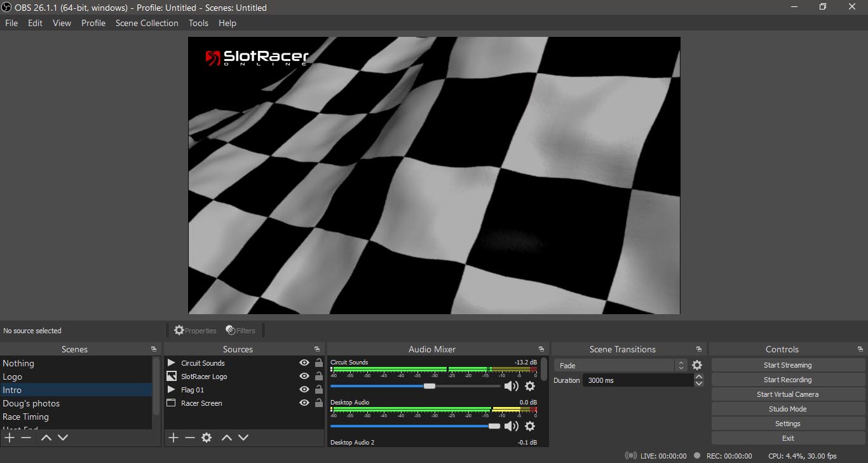The height and width of the screenshot is (463, 868).
Task: Hide the Circuit Sounds source
Action: [x=304, y=363]
